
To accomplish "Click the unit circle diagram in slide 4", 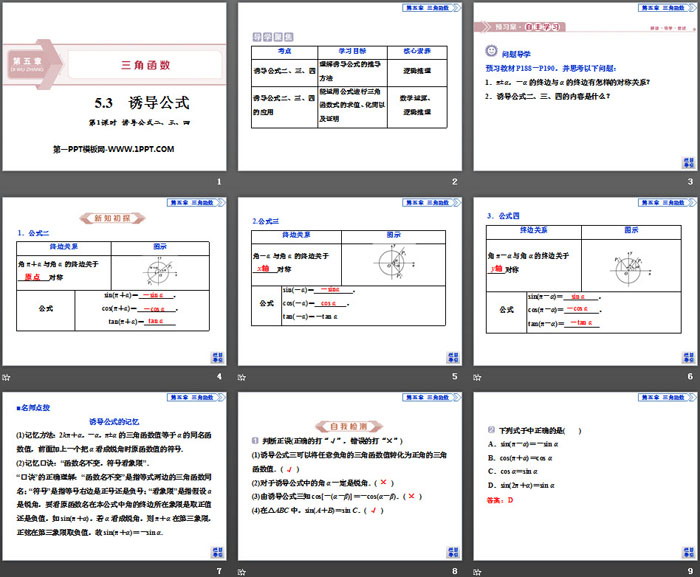I will point(159,272).
